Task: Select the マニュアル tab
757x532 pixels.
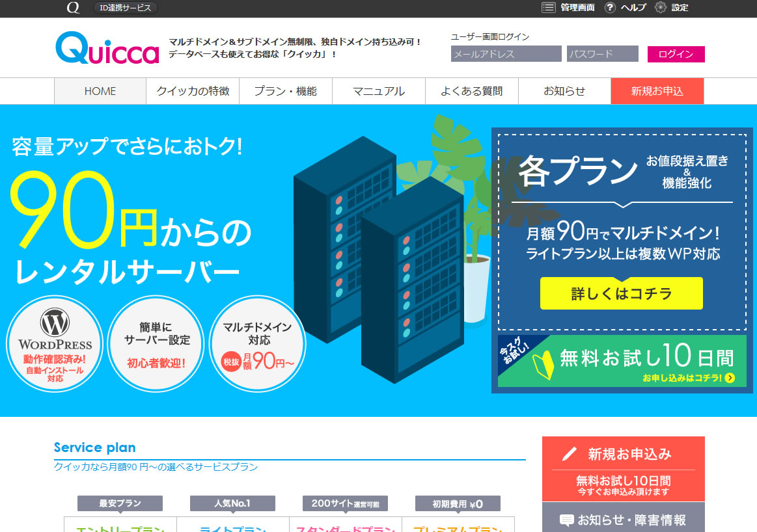Action: click(x=379, y=91)
